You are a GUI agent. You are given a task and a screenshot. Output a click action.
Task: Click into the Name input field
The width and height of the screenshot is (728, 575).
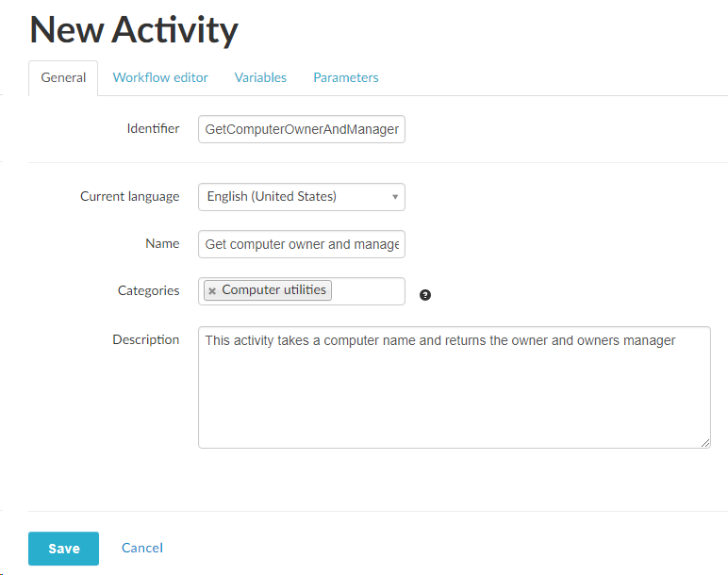click(302, 244)
